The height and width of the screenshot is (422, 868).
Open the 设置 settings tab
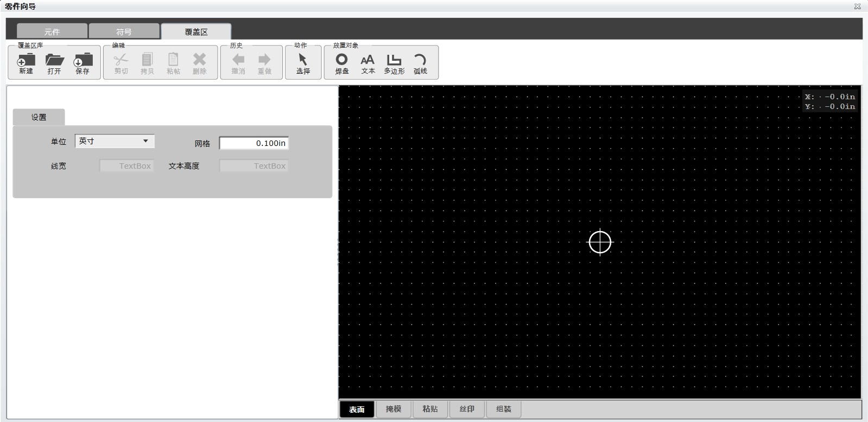[x=39, y=117]
